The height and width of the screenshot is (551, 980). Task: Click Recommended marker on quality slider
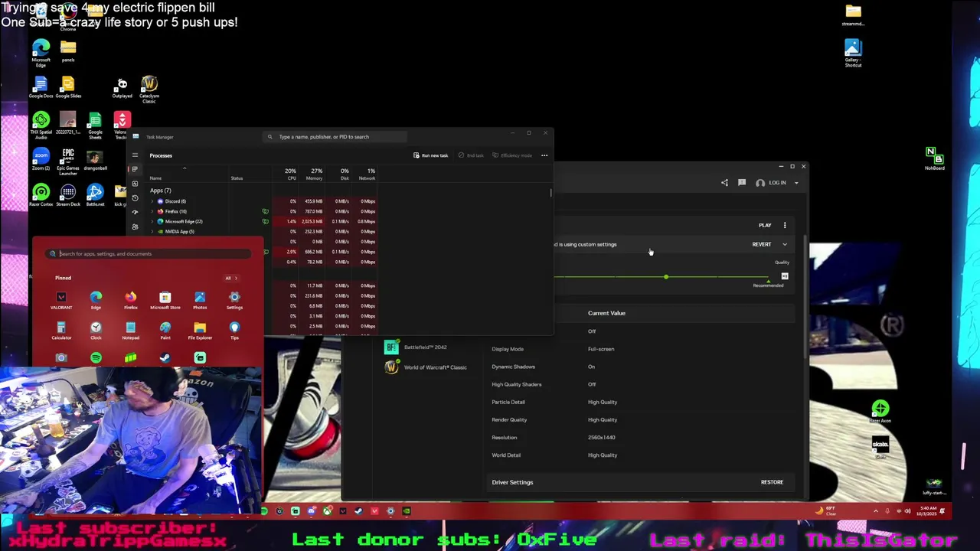click(x=768, y=283)
